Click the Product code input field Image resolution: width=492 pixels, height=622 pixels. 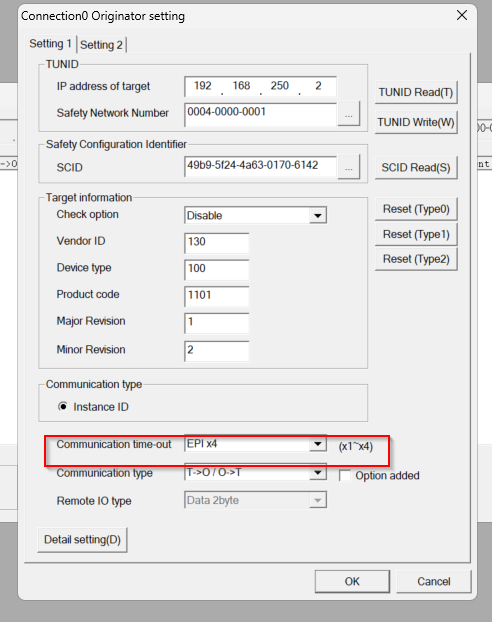217,296
